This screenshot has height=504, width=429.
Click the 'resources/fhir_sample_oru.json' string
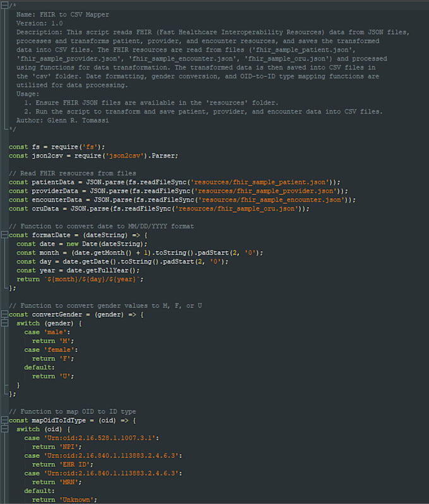237,209
